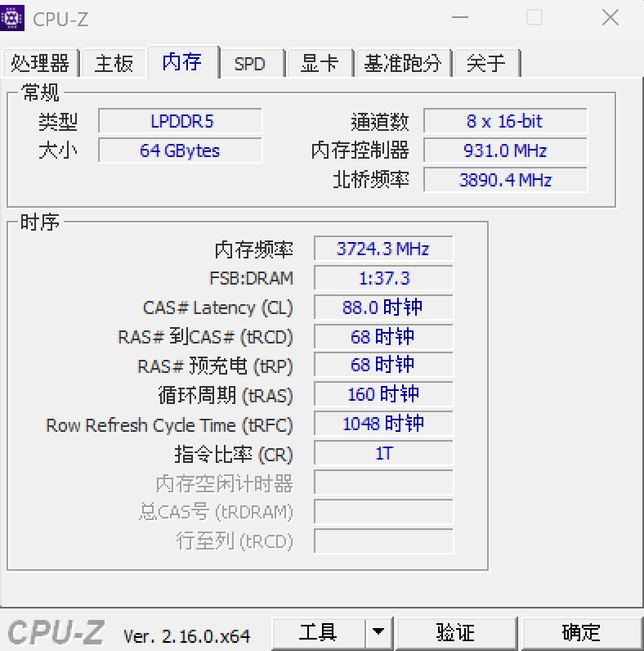
Task: Click the 确定 button
Action: pyautogui.click(x=581, y=633)
